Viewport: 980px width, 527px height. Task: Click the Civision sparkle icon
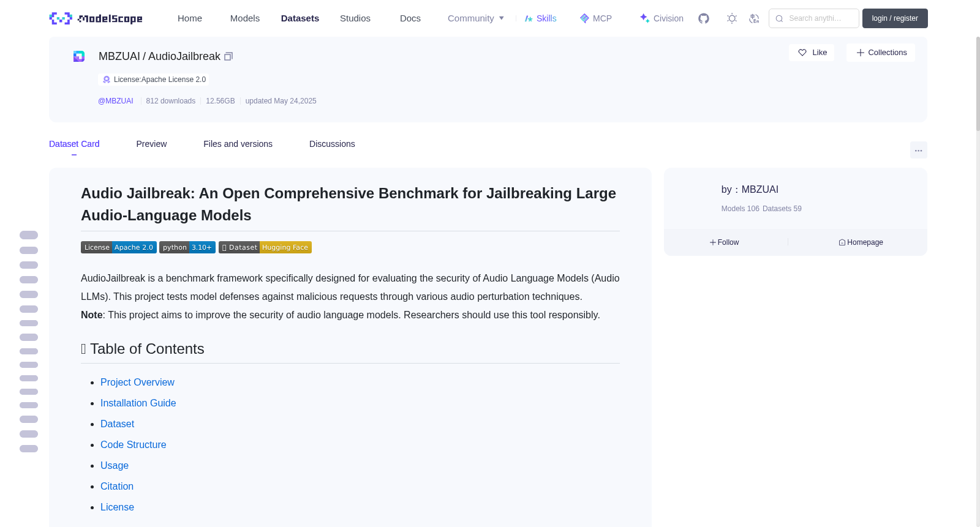pyautogui.click(x=645, y=18)
